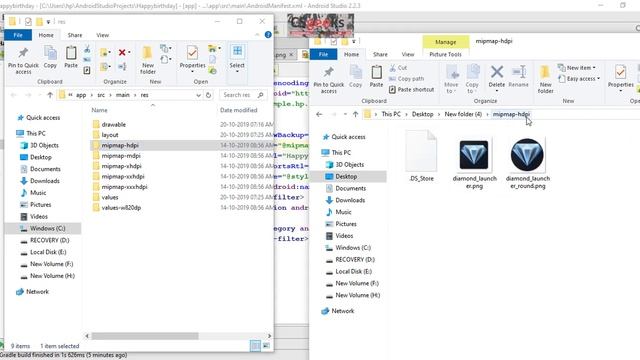The height and width of the screenshot is (360, 640).
Task: Open the New item dropdown
Action: [577, 68]
